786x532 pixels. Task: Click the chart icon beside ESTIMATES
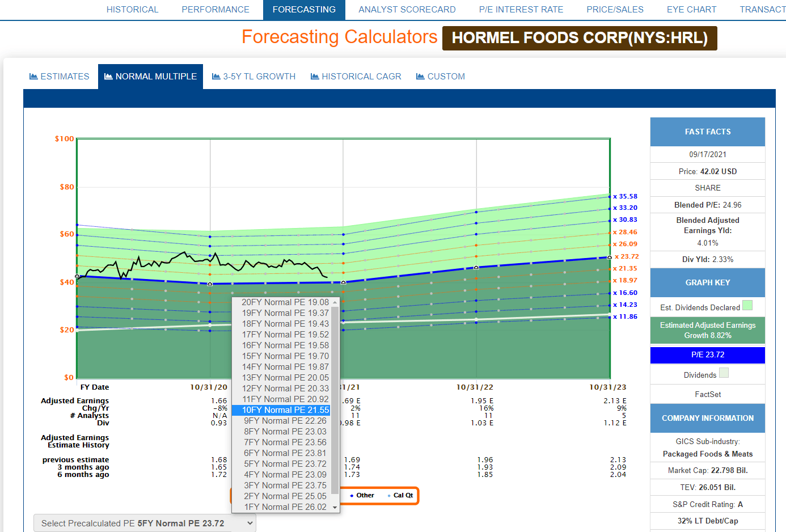tap(33, 76)
